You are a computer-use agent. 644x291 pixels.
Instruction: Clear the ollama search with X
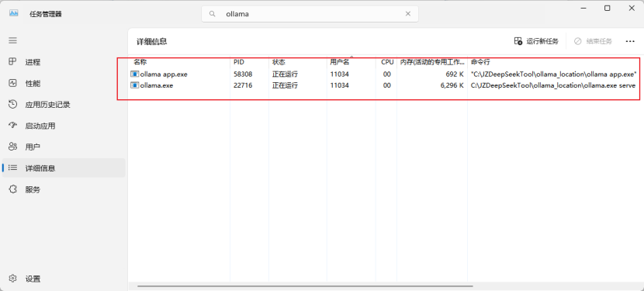coord(408,13)
